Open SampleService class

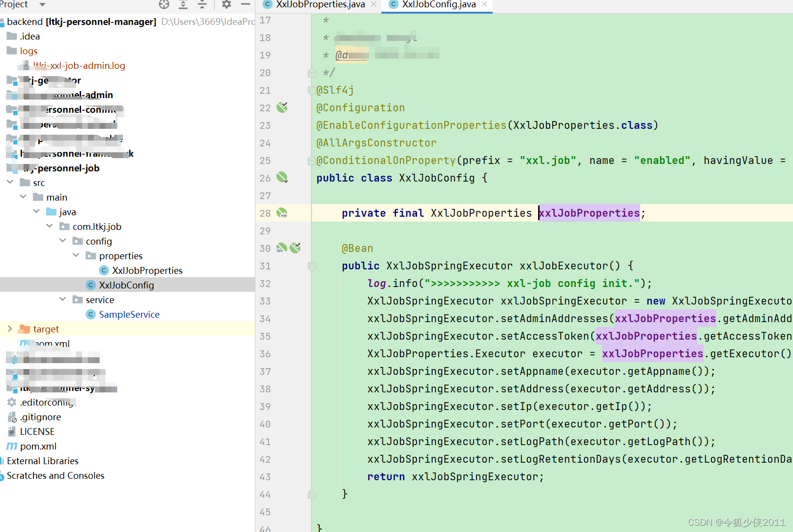(129, 314)
